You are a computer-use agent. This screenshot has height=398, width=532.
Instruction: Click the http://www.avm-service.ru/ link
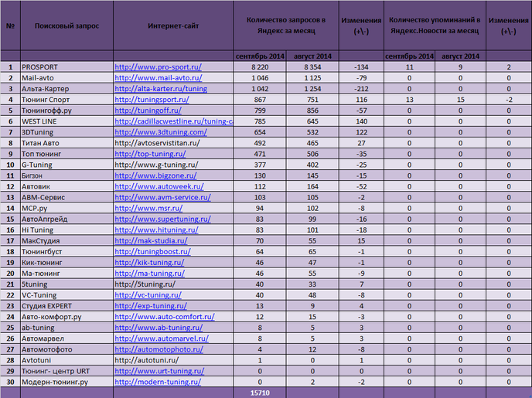pyautogui.click(x=162, y=197)
